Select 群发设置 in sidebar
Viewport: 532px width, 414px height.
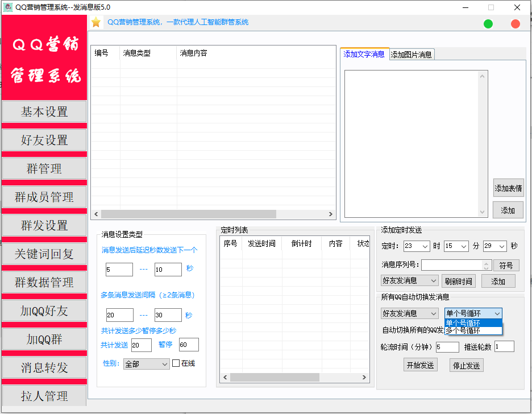tap(44, 225)
